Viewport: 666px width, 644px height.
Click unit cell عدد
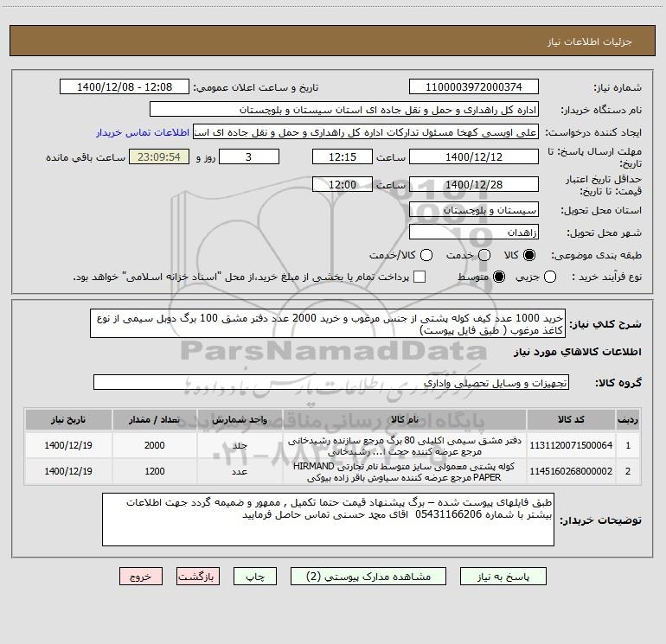pyautogui.click(x=240, y=471)
